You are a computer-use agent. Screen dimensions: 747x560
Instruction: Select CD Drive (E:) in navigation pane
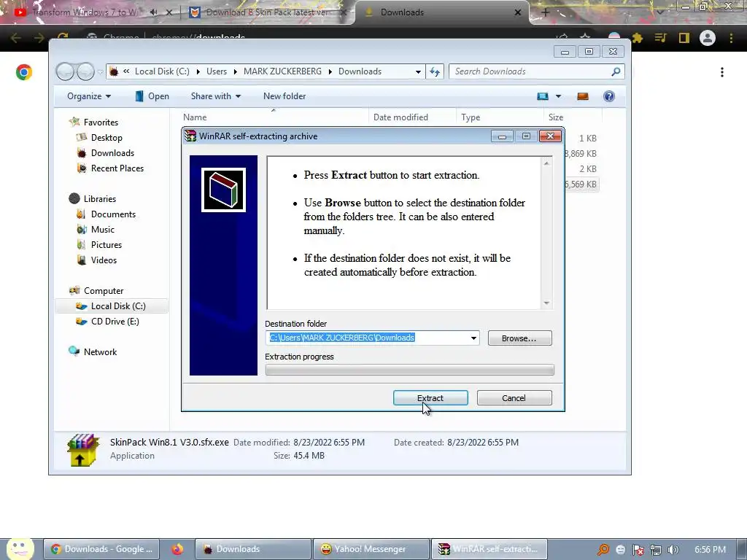pyautogui.click(x=115, y=322)
